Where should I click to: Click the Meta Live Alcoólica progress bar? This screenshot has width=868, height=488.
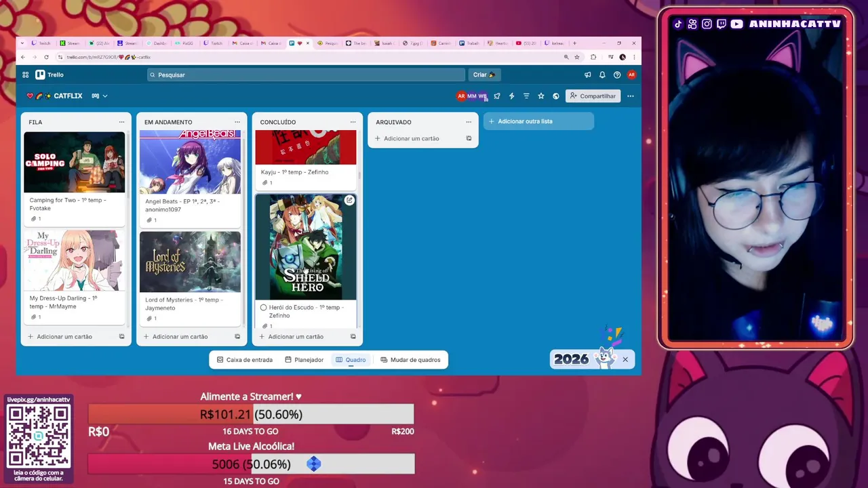251,464
